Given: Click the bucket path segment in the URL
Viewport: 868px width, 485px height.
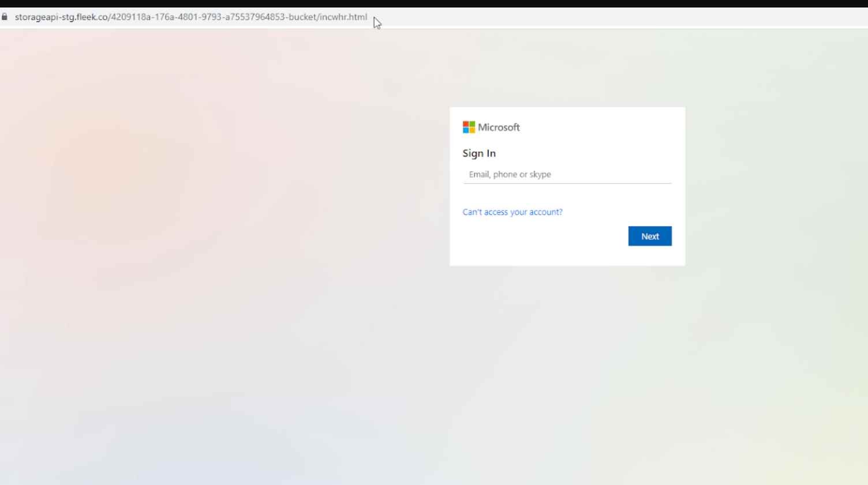Looking at the screenshot, I should pyautogui.click(x=303, y=17).
